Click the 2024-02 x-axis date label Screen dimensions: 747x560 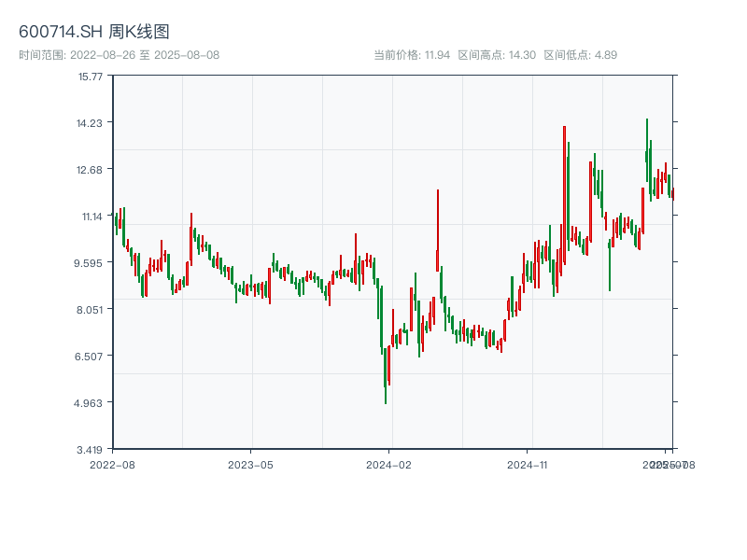[x=389, y=464]
